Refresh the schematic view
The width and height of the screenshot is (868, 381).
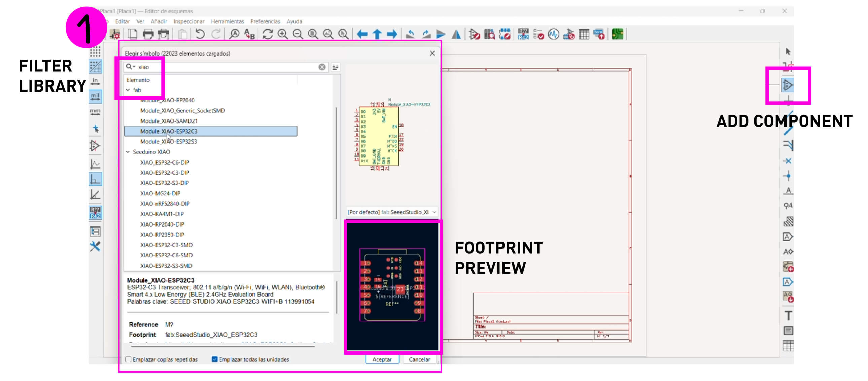click(x=268, y=34)
